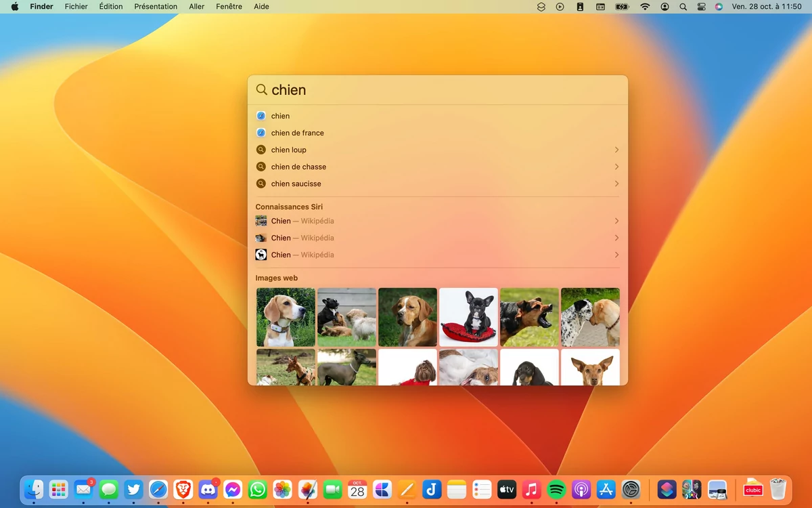812x508 pixels.
Task: Click the Wi-Fi status icon
Action: click(x=645, y=7)
